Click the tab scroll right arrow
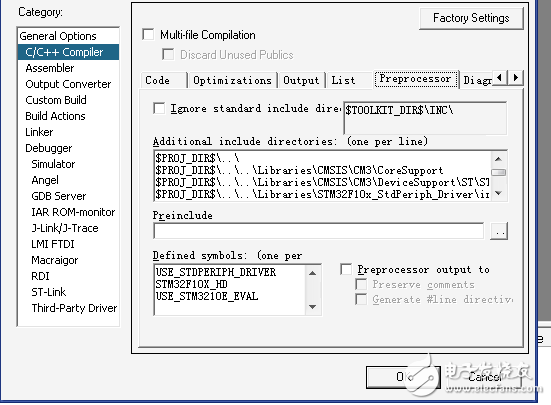The width and height of the screenshot is (551, 405). coord(516,77)
